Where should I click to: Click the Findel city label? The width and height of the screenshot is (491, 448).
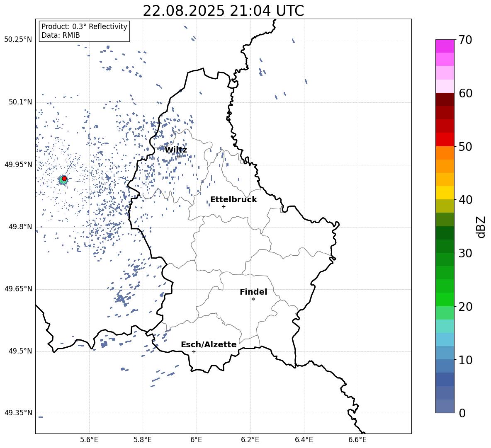[x=253, y=292]
